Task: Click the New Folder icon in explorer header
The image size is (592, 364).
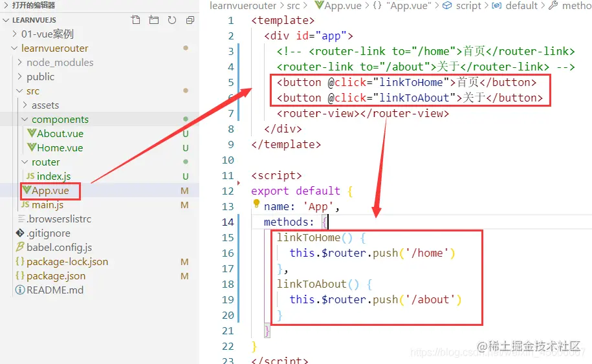Action: tap(154, 20)
